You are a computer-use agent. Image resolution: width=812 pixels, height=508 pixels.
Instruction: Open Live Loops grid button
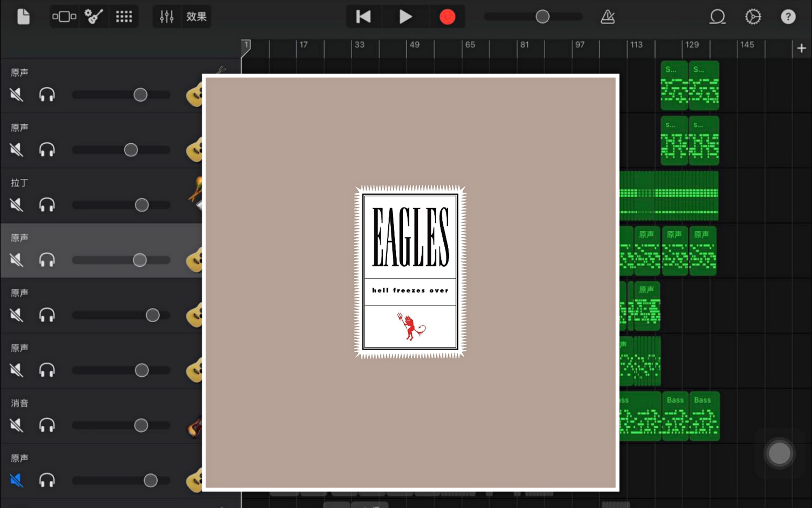[x=124, y=16]
